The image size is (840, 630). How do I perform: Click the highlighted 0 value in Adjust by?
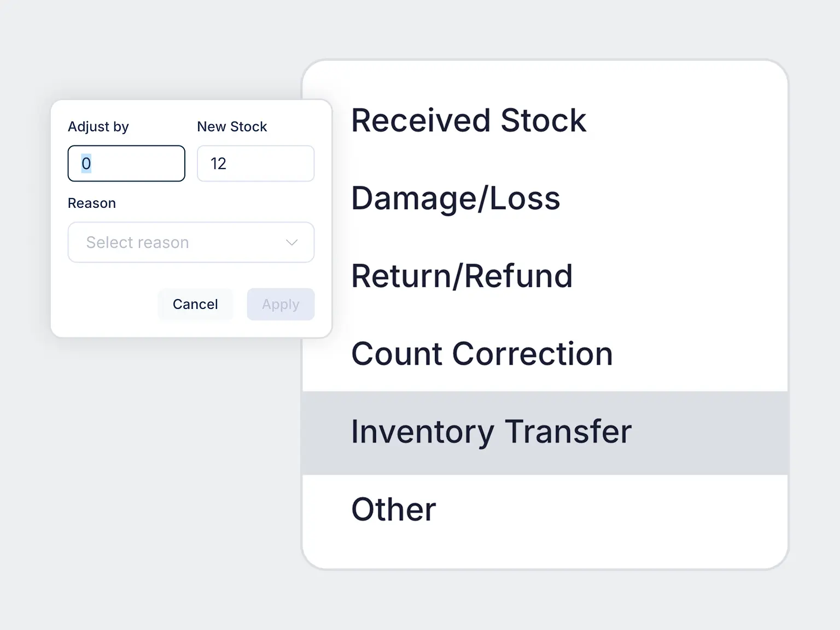[86, 164]
